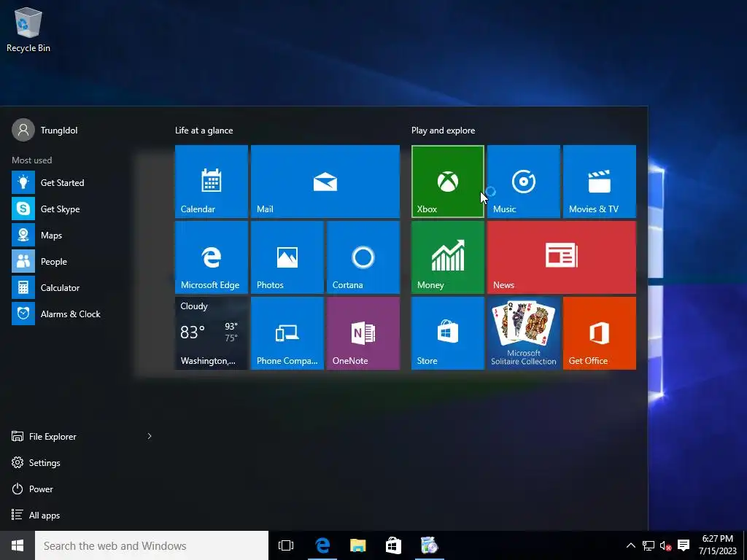The image size is (747, 560).
Task: Open Store from the taskbar
Action: (x=393, y=545)
